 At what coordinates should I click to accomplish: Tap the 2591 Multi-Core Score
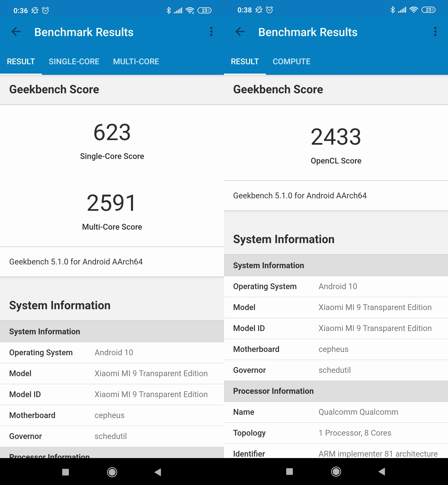[112, 203]
